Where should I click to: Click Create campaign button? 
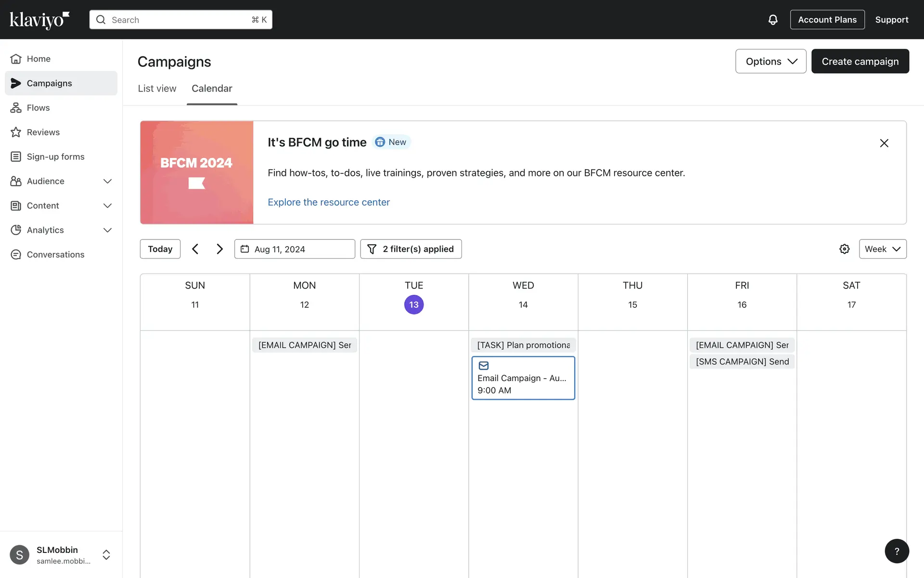(x=860, y=62)
